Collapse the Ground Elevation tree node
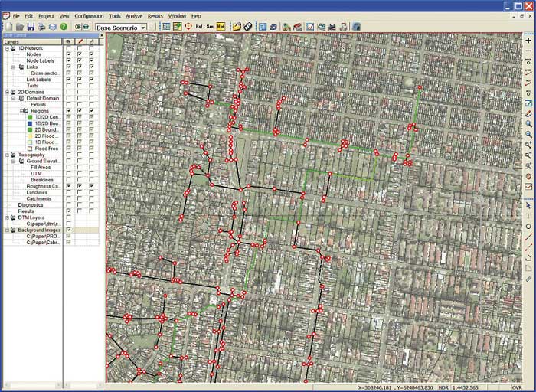The width and height of the screenshot is (536, 392). [x=13, y=161]
